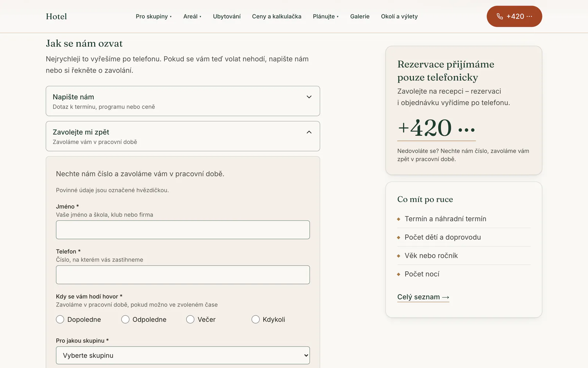The width and height of the screenshot is (588, 368).
Task: Open the Galerie menu item
Action: click(x=360, y=16)
